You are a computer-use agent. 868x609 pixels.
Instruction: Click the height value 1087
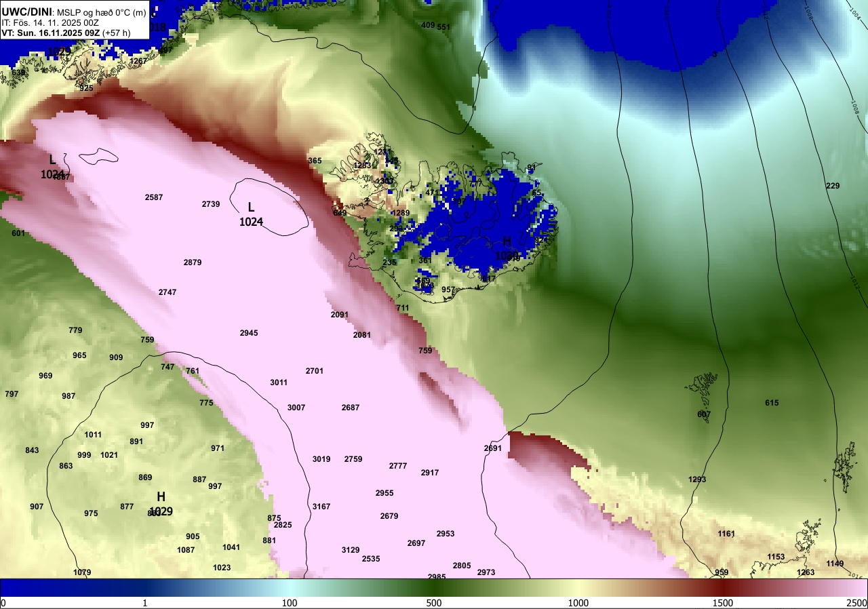pos(186,550)
